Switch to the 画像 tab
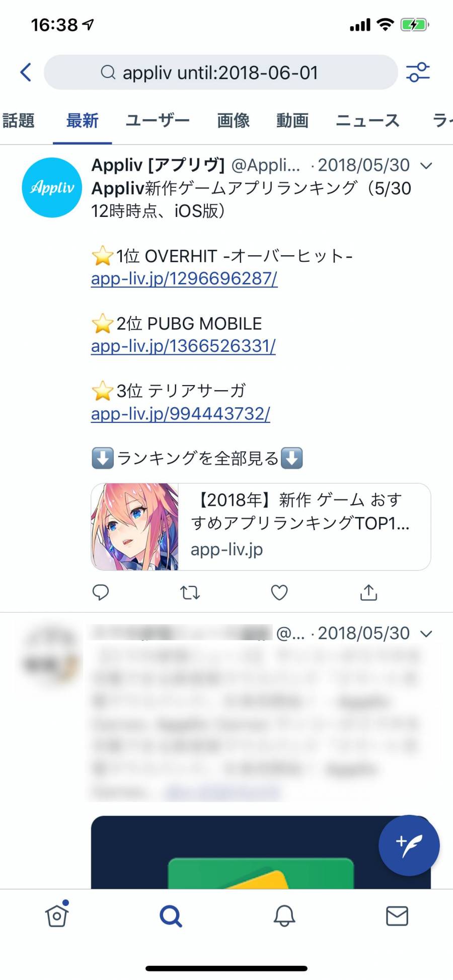 point(234,121)
